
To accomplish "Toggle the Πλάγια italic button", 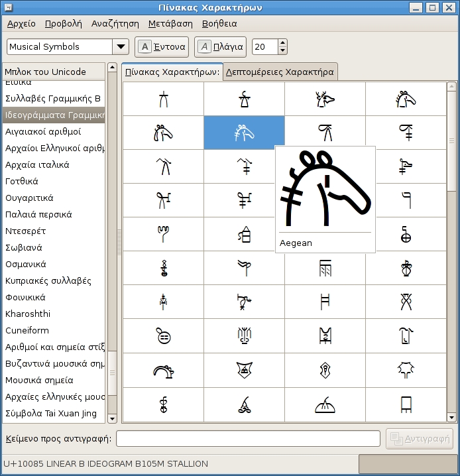I will 221,47.
